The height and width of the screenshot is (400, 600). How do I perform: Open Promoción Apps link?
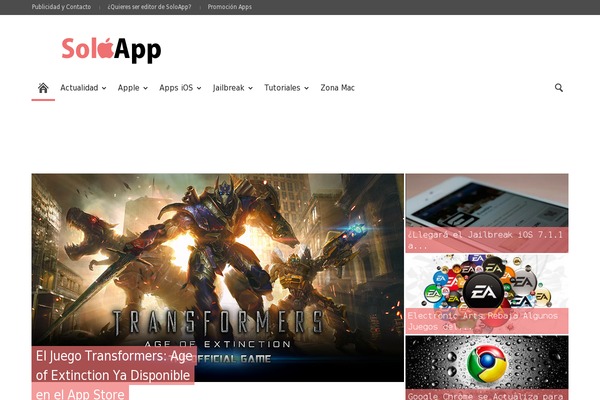tap(230, 7)
